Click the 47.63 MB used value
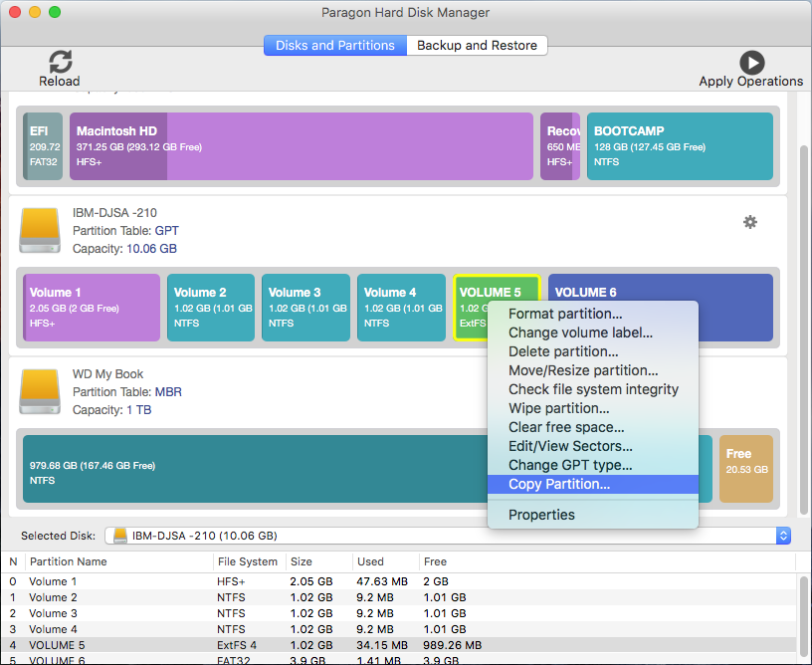This screenshot has height=665, width=812. click(382, 581)
